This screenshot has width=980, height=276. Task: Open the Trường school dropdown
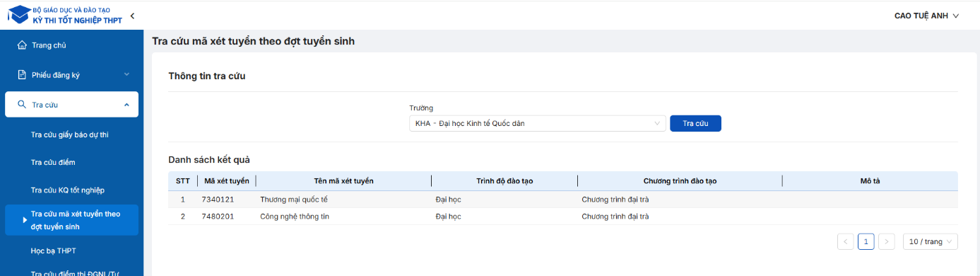click(538, 123)
